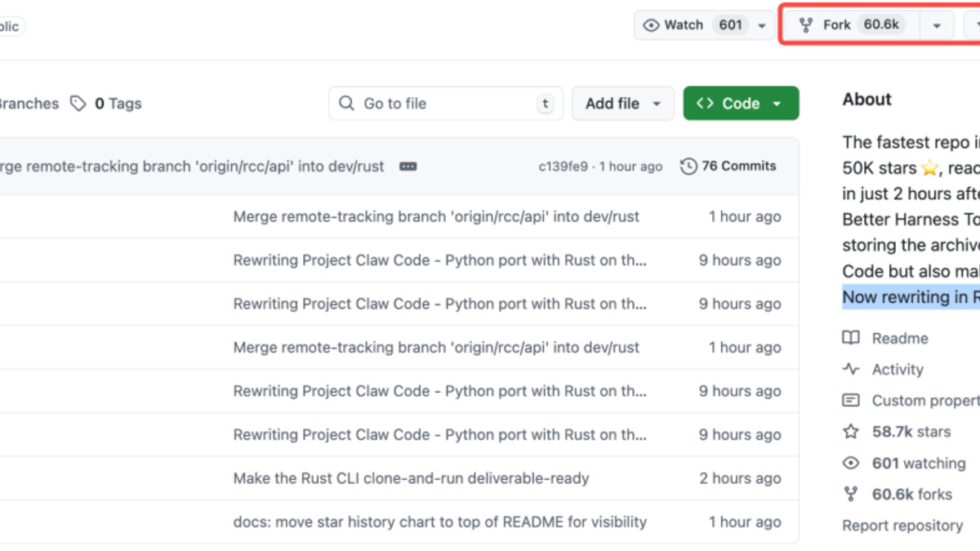Expand the truncated commit message ellipsis
Viewport: 980px width, 551px height.
pyautogui.click(x=408, y=166)
